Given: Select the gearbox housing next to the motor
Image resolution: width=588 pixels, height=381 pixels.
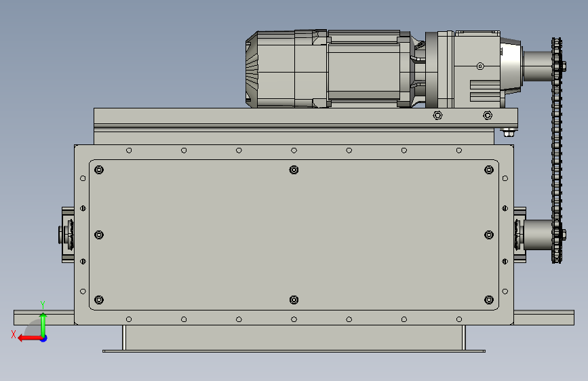Looking at the screenshot, I should click(x=477, y=70).
